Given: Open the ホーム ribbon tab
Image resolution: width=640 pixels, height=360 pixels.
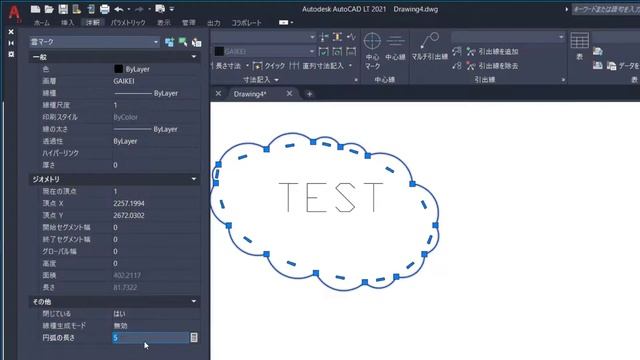Looking at the screenshot, I should click(x=42, y=23).
